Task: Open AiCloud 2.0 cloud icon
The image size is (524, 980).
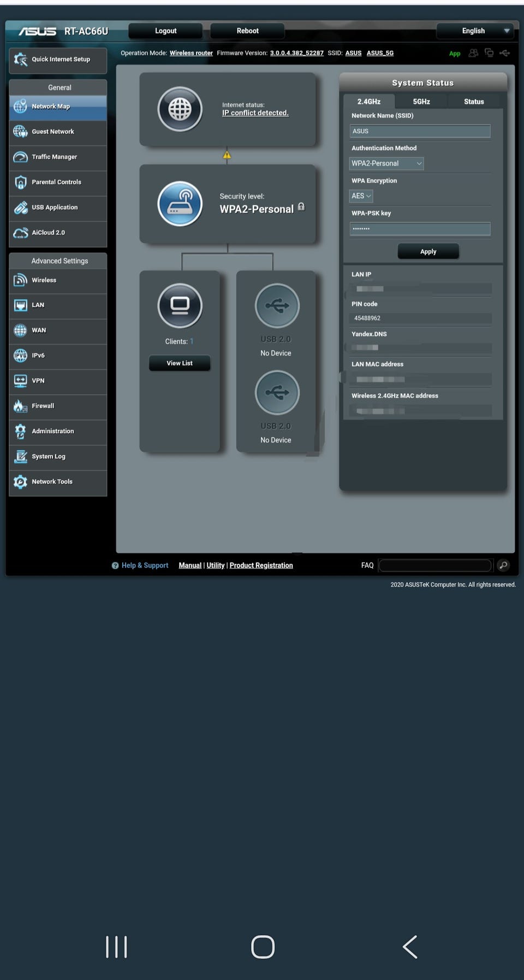Action: [21, 233]
